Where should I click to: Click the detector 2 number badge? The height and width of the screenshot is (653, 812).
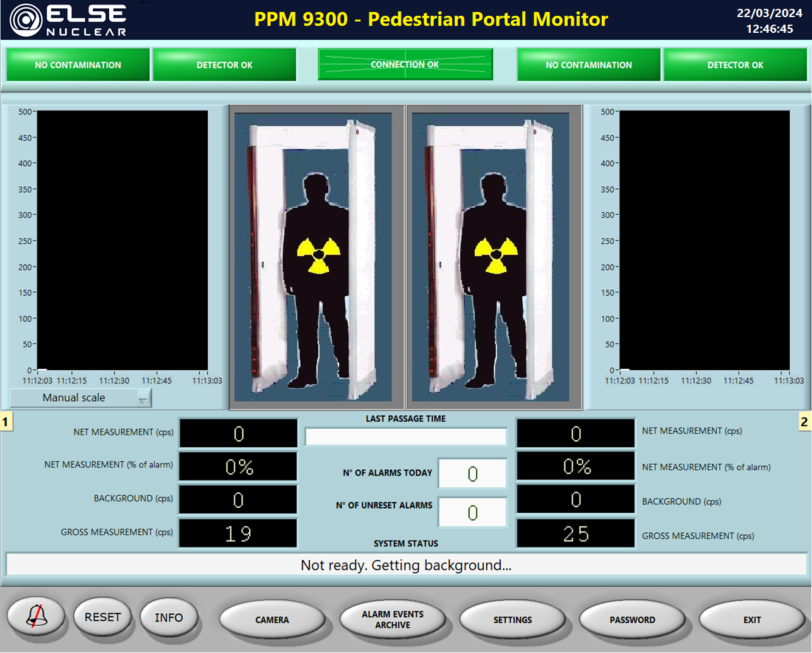coord(804,422)
